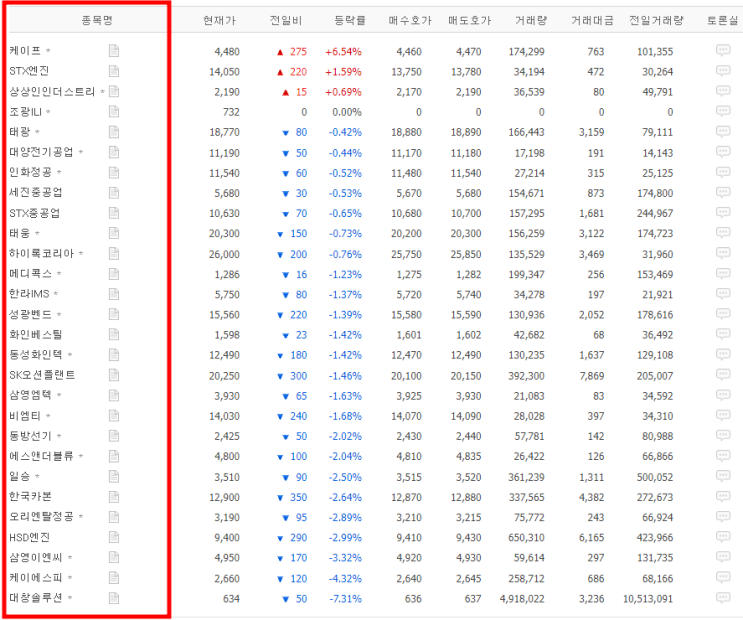Open document icon for 조광ILI row

tap(114, 111)
